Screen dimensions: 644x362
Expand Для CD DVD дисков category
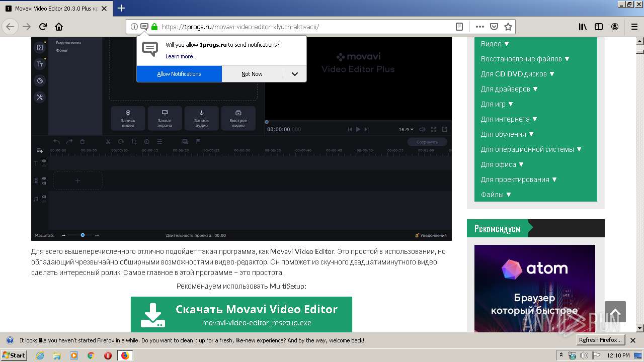(x=518, y=74)
